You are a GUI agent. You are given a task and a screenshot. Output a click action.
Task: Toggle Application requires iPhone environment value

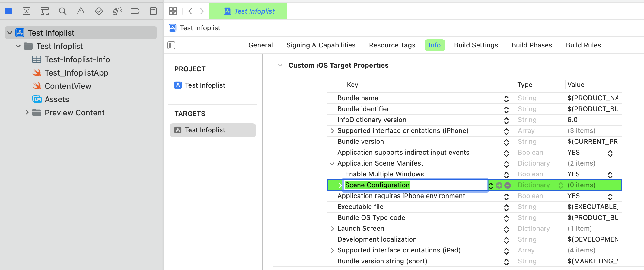pos(610,197)
